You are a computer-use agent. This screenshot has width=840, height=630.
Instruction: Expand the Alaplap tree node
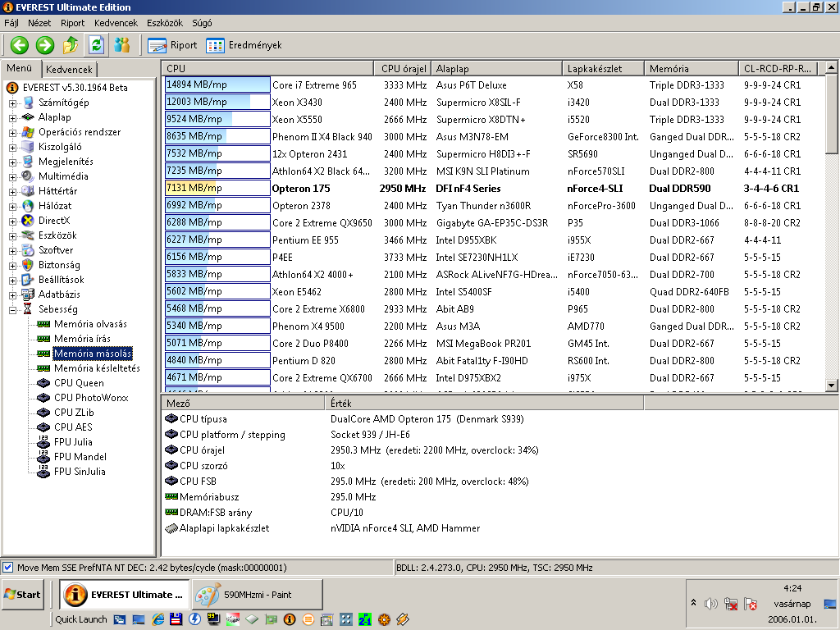[12, 118]
